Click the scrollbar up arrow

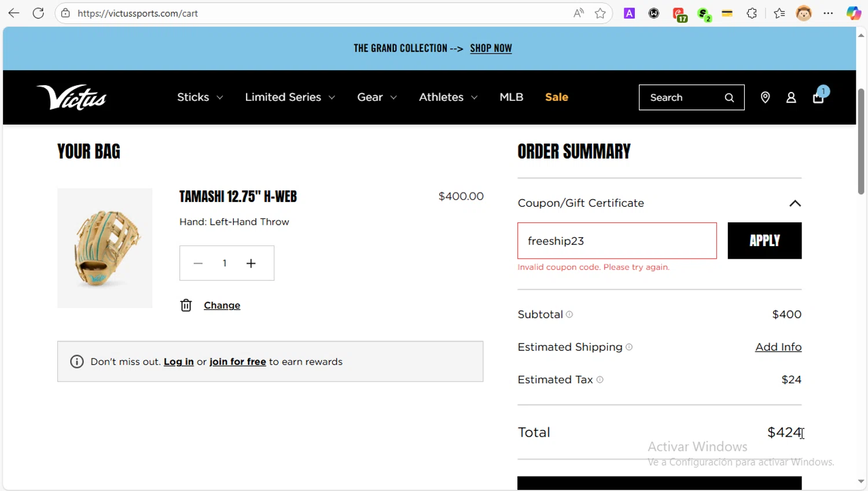pos(861,35)
